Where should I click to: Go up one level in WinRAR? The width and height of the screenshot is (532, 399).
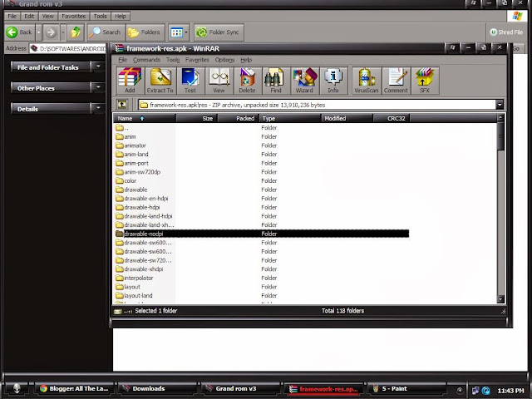click(x=122, y=105)
